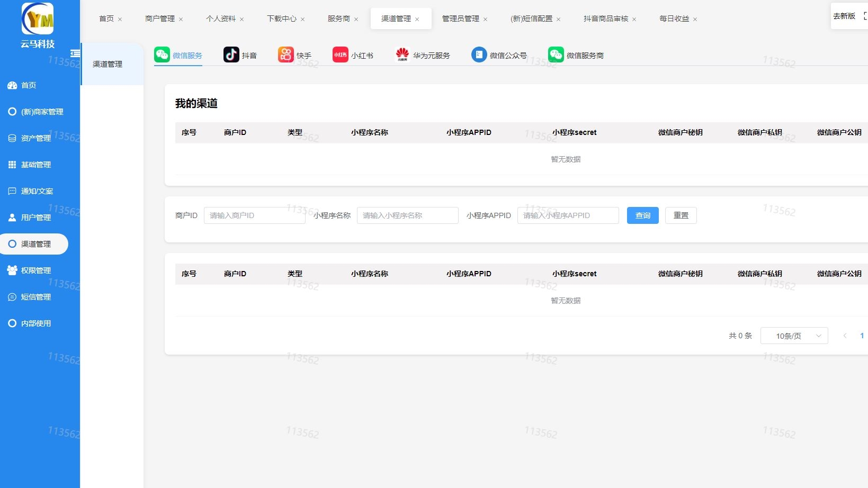Close the 抖音商品审核 tab
The width and height of the screenshot is (868, 488).
coord(634,19)
